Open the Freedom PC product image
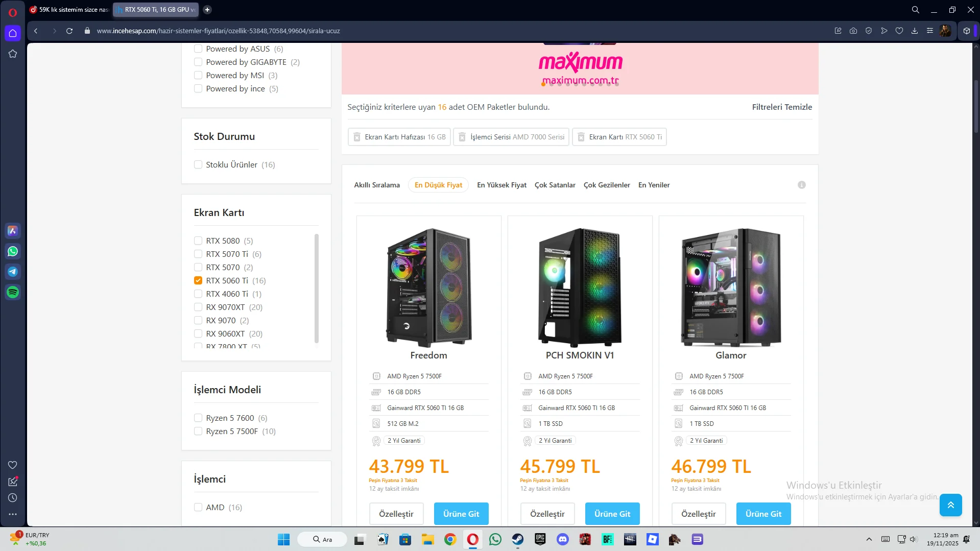980x551 pixels. [x=428, y=288]
